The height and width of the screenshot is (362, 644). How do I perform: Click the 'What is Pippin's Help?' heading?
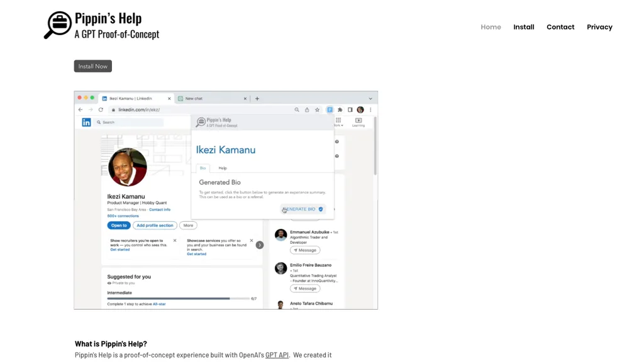pyautogui.click(x=111, y=344)
